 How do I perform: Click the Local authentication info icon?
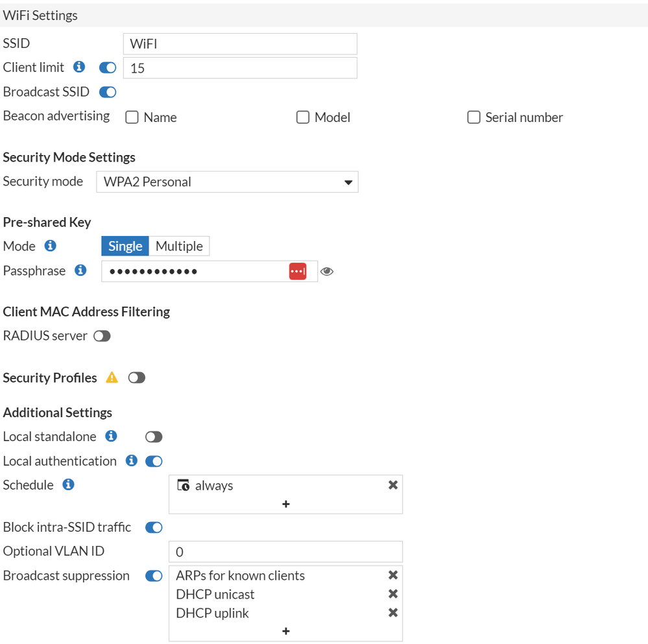[131, 460]
